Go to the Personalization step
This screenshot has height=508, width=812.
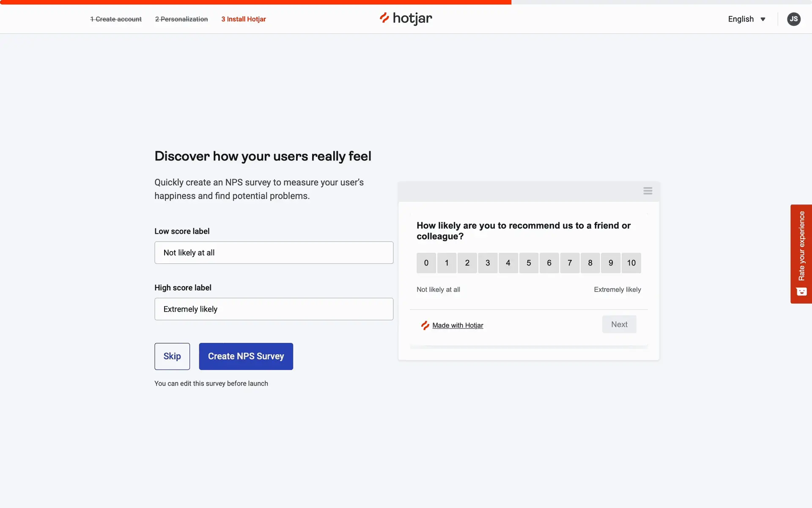pyautogui.click(x=181, y=19)
